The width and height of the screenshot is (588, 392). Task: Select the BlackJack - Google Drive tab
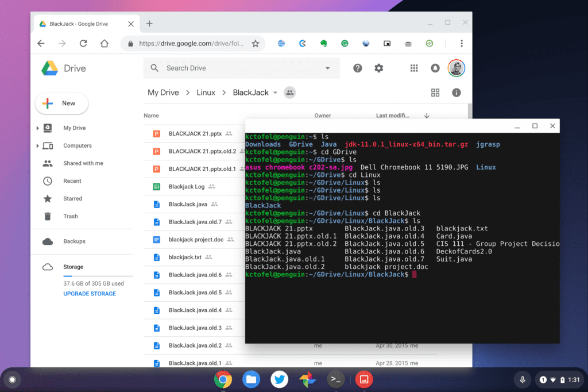87,24
